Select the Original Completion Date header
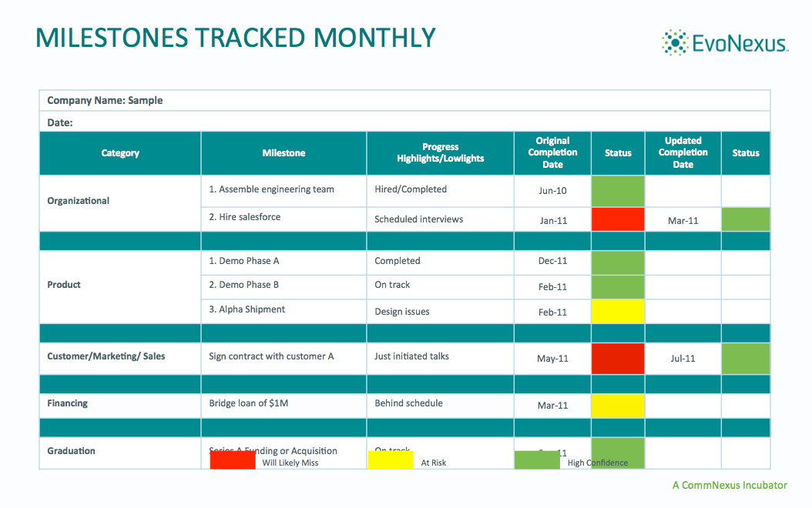The image size is (812, 508). (552, 152)
